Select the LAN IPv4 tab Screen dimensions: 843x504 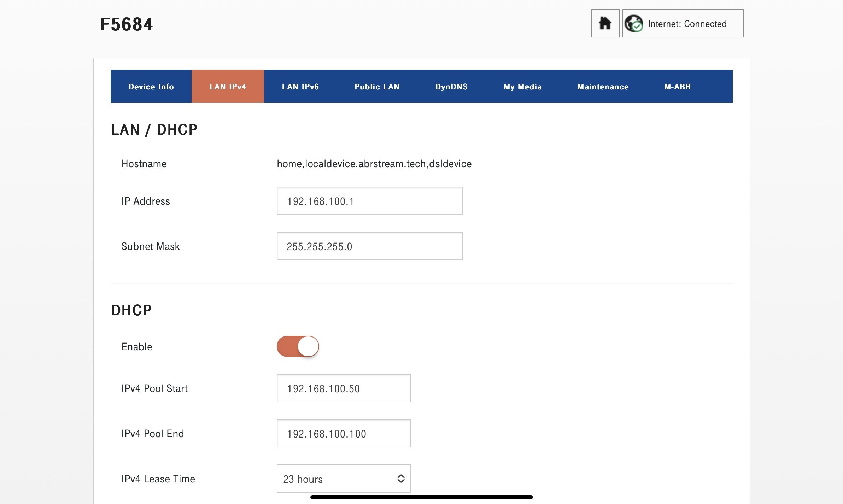tap(228, 86)
